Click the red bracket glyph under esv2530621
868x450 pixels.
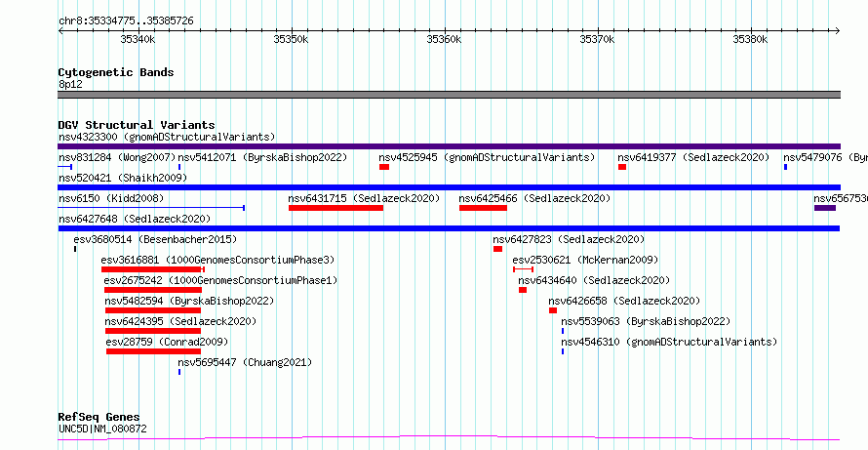[x=523, y=269]
